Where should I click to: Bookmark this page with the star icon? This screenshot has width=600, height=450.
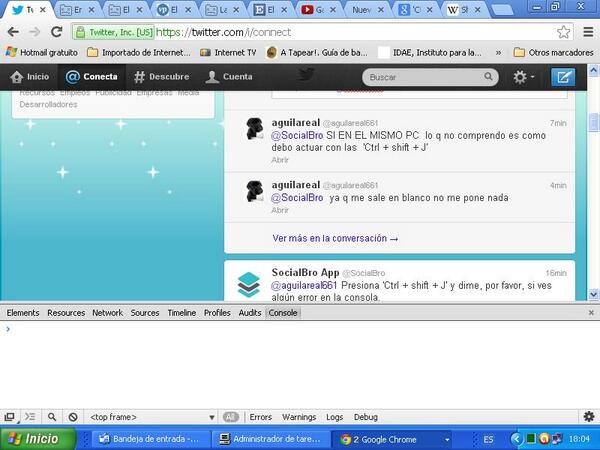563,32
